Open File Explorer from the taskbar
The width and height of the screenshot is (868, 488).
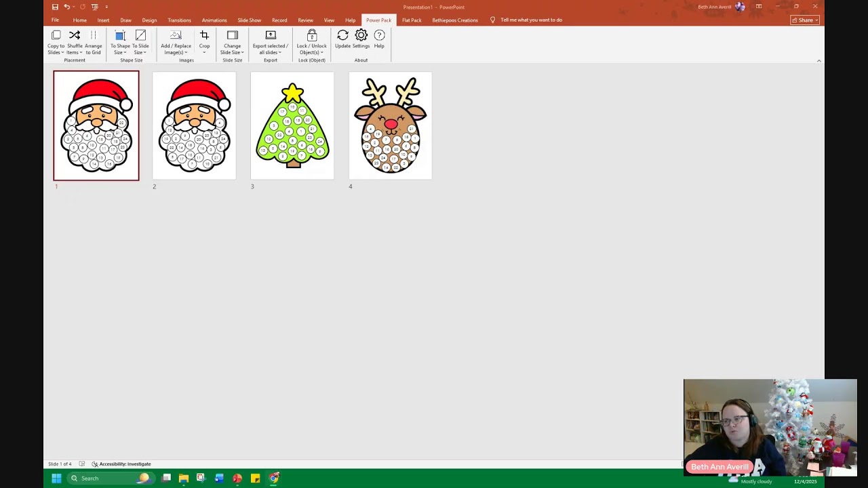point(184,479)
